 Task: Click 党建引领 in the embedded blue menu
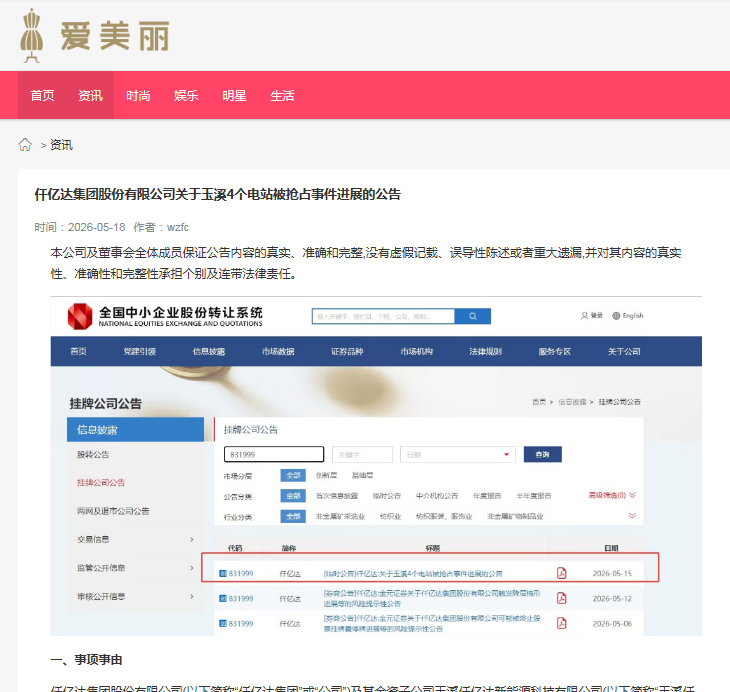coord(139,351)
